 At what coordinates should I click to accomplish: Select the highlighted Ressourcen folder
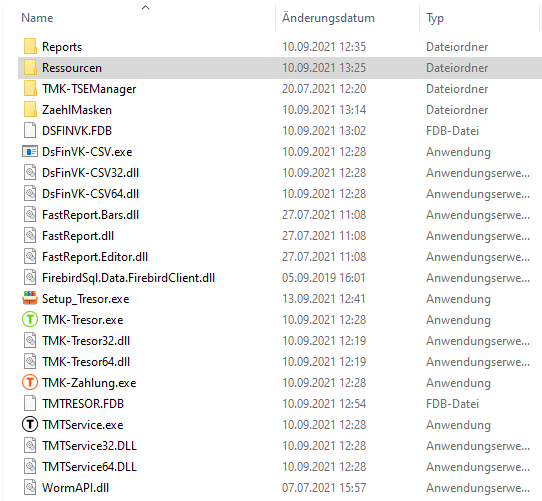[280, 68]
